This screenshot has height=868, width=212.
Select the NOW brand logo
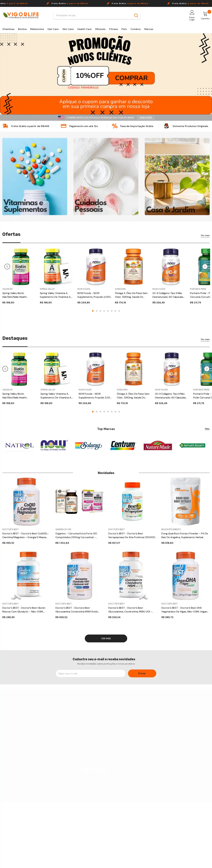(x=54, y=445)
